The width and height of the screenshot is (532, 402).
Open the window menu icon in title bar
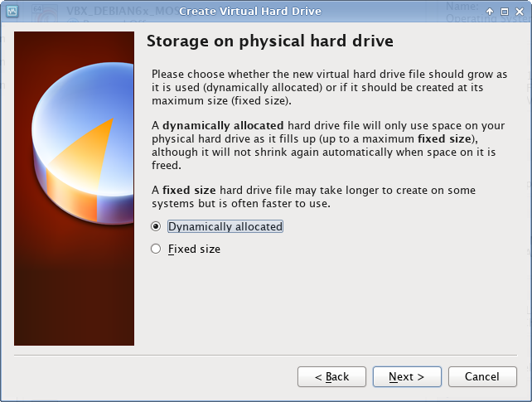tap(12, 12)
